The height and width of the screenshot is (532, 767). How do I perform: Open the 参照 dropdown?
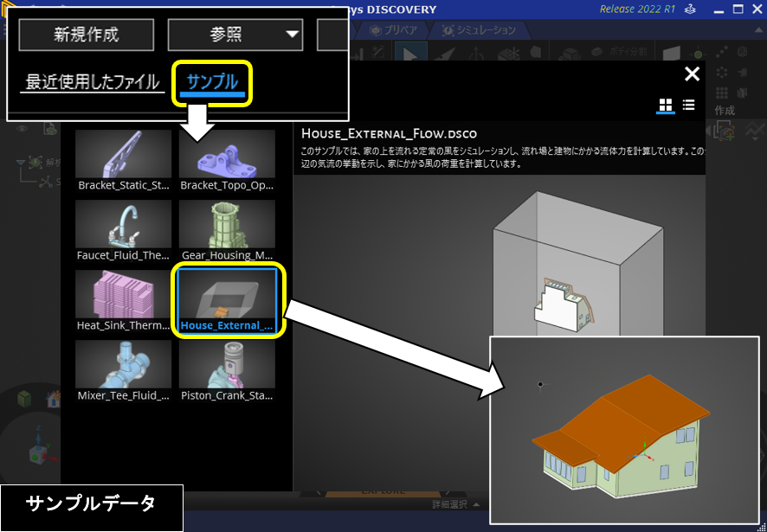pos(235,35)
